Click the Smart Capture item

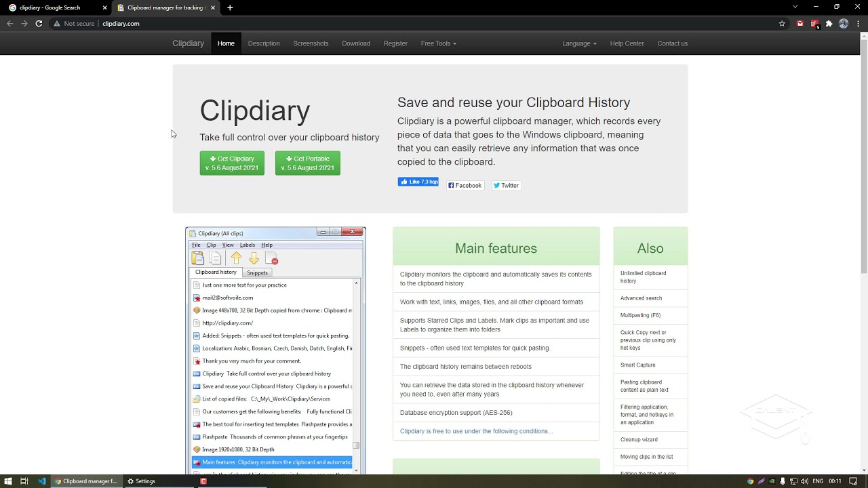[650, 365]
